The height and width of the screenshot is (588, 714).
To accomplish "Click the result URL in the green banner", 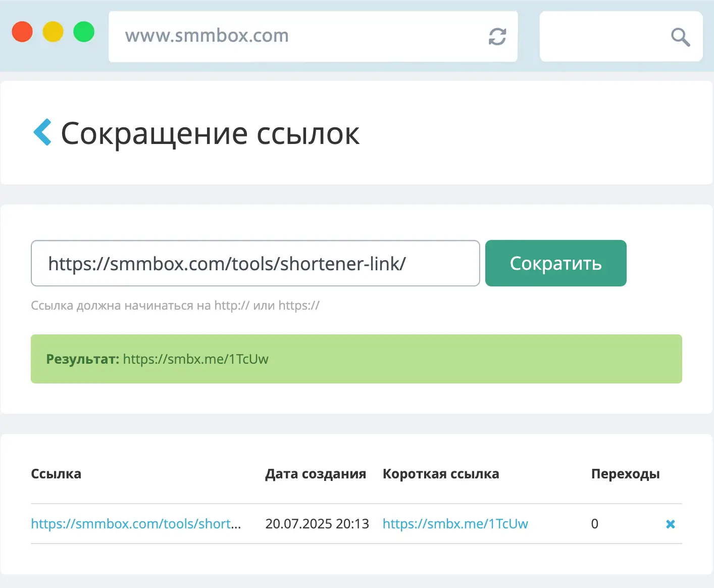I will 195,359.
